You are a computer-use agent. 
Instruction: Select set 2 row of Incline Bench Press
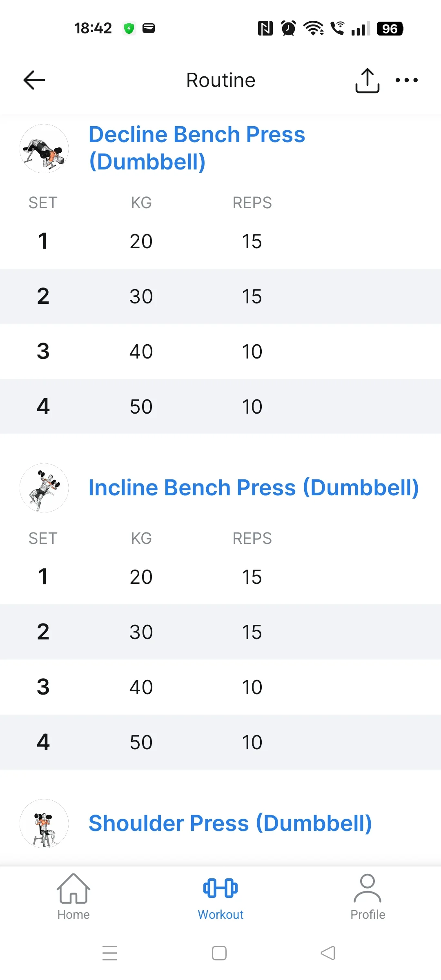coord(220,632)
